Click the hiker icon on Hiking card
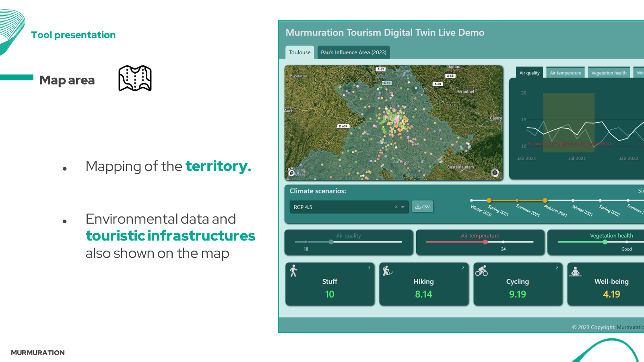The image size is (644, 362). pyautogui.click(x=387, y=271)
